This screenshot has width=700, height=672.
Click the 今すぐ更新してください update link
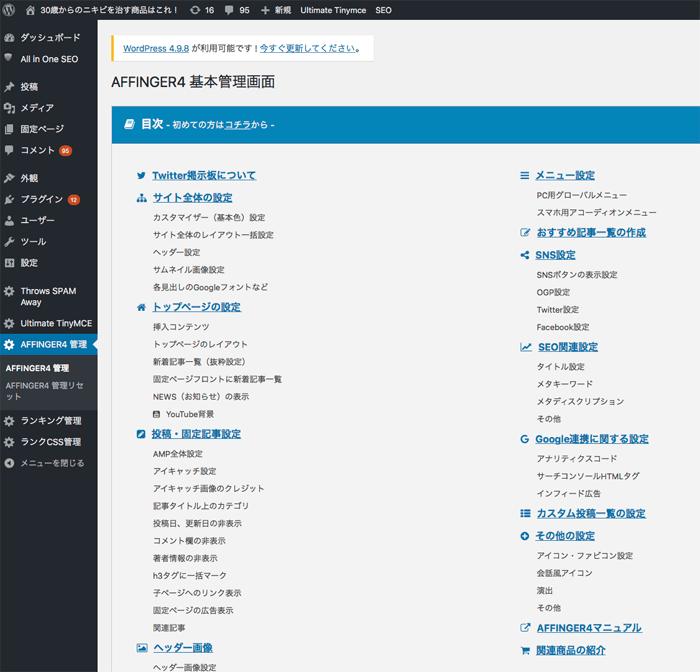[x=307, y=48]
